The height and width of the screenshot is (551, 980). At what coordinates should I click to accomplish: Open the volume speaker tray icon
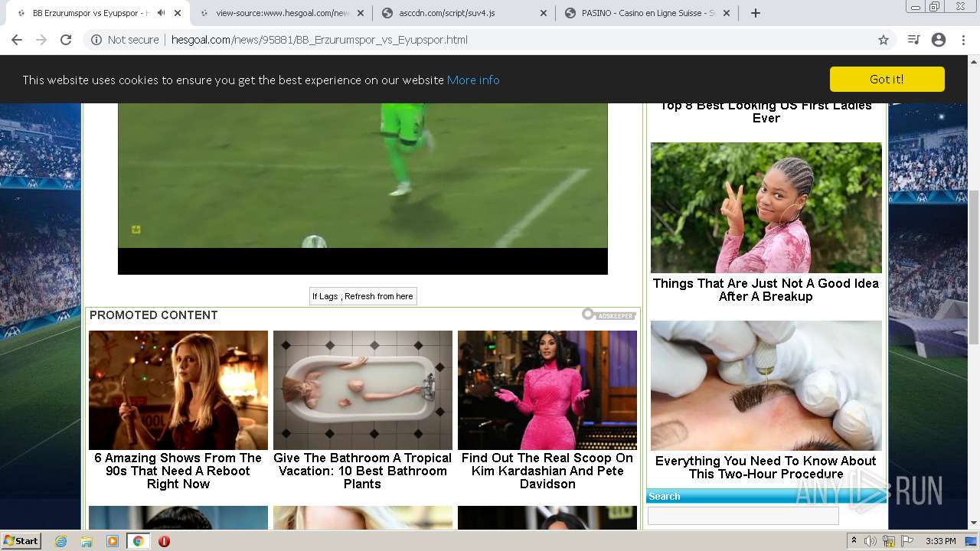pyautogui.click(x=871, y=541)
